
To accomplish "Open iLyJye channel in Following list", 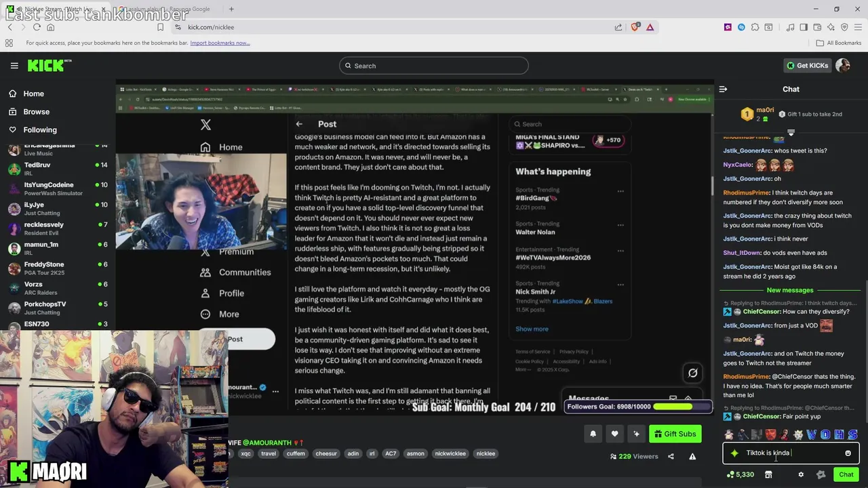I will [58, 208].
